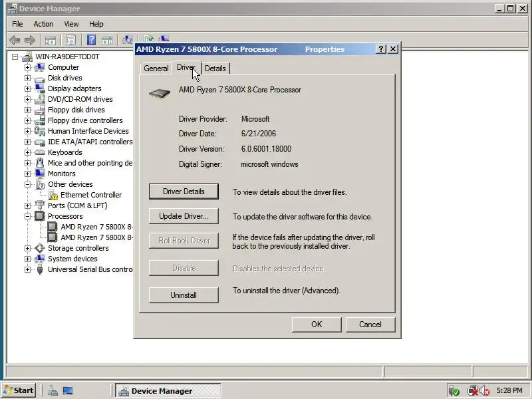Click the Uninstall button

click(x=184, y=295)
